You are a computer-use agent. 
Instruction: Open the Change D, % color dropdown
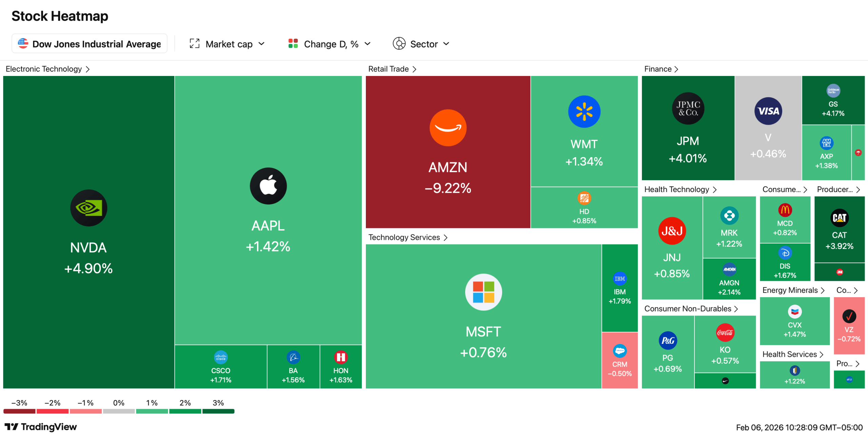(x=329, y=44)
